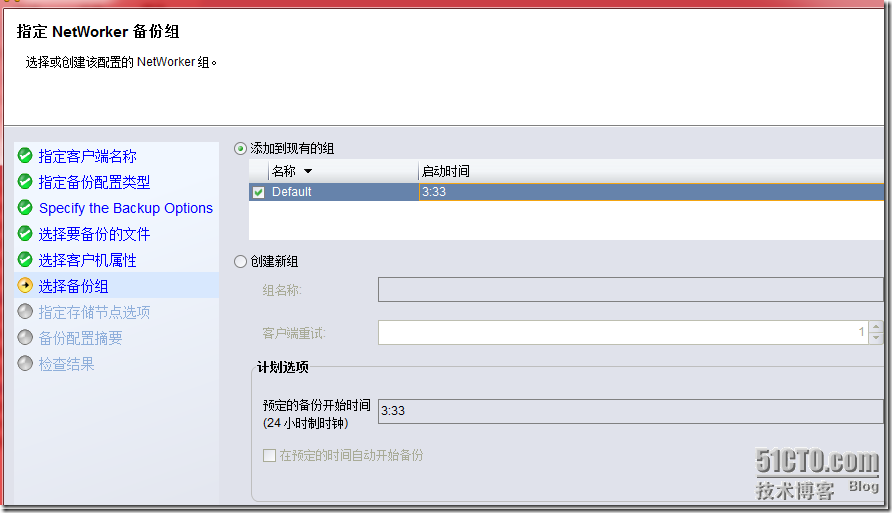The image size is (892, 513).
Task: Open the Specify the Backup Options step
Action: click(126, 208)
